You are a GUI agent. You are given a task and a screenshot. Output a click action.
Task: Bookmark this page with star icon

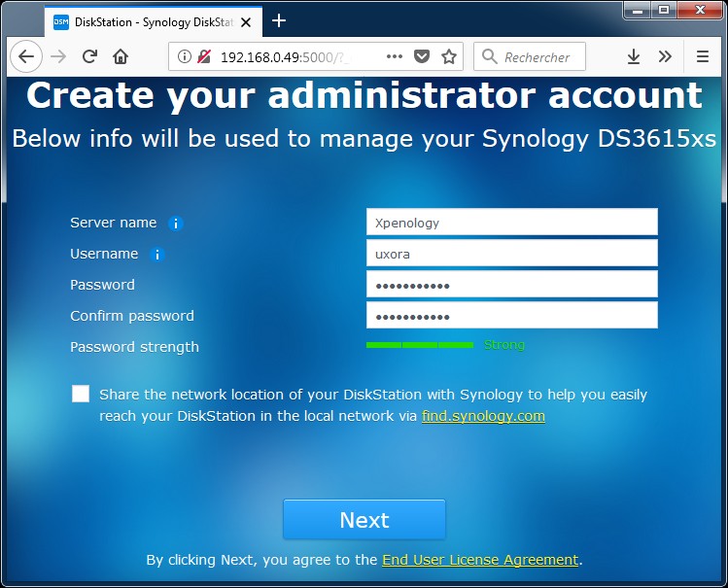pos(449,56)
